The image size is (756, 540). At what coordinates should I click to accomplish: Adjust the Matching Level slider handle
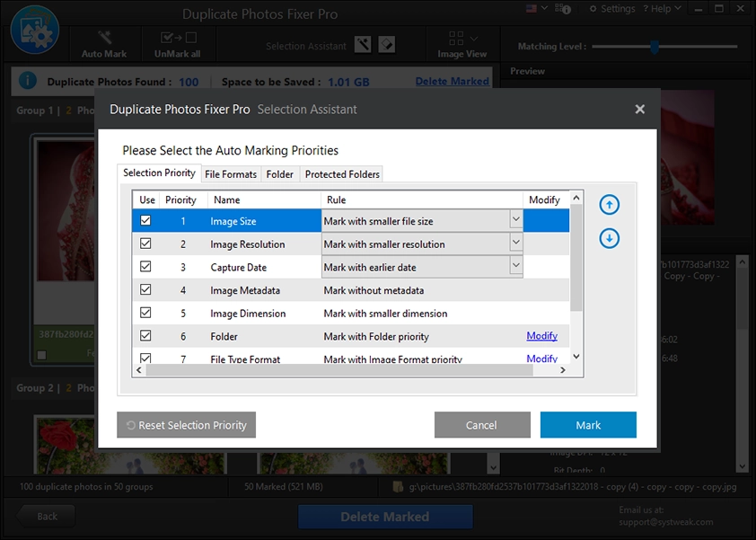pyautogui.click(x=655, y=47)
